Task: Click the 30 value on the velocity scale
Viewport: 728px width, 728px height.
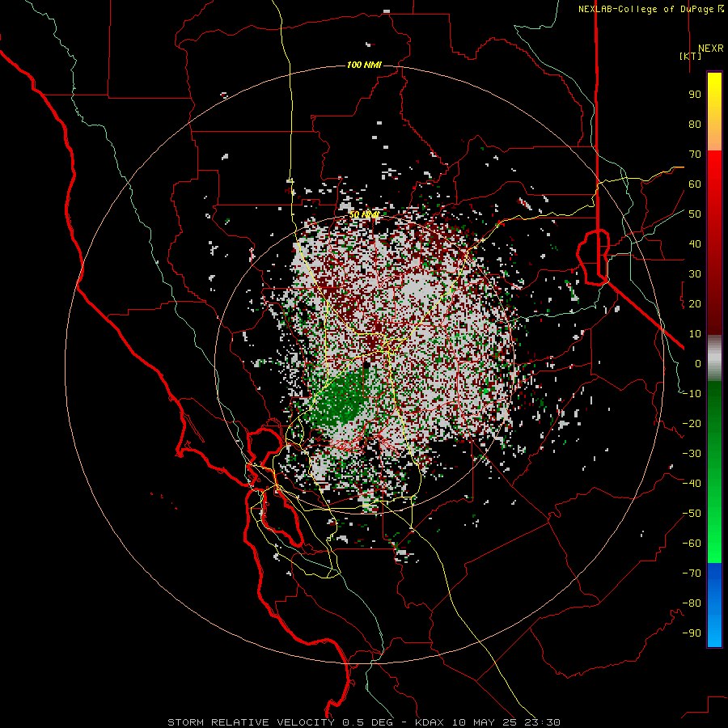Action: point(695,274)
